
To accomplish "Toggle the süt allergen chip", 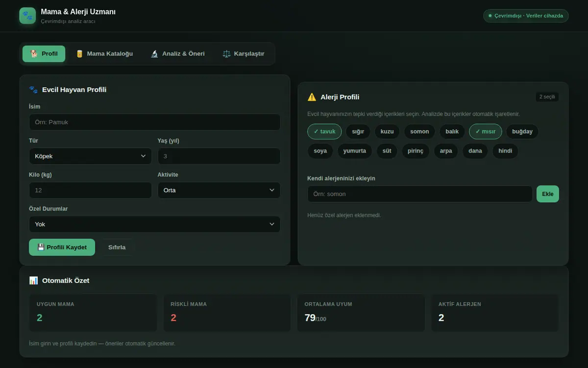I will (387, 151).
